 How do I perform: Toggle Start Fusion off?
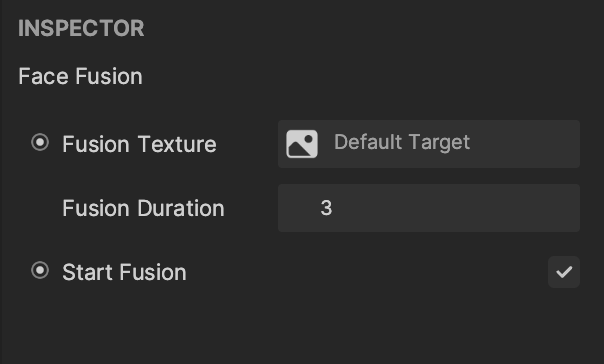564,272
